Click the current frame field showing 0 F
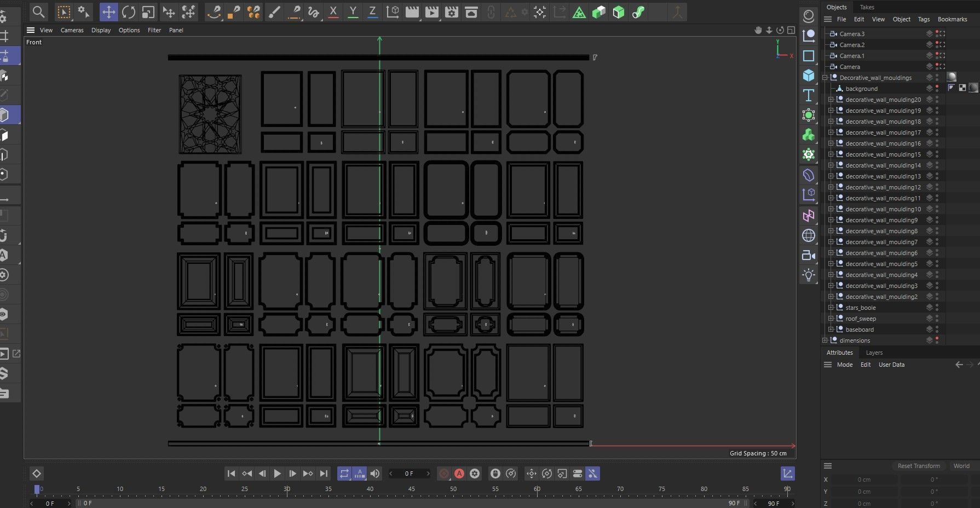980x508 pixels. (x=409, y=474)
